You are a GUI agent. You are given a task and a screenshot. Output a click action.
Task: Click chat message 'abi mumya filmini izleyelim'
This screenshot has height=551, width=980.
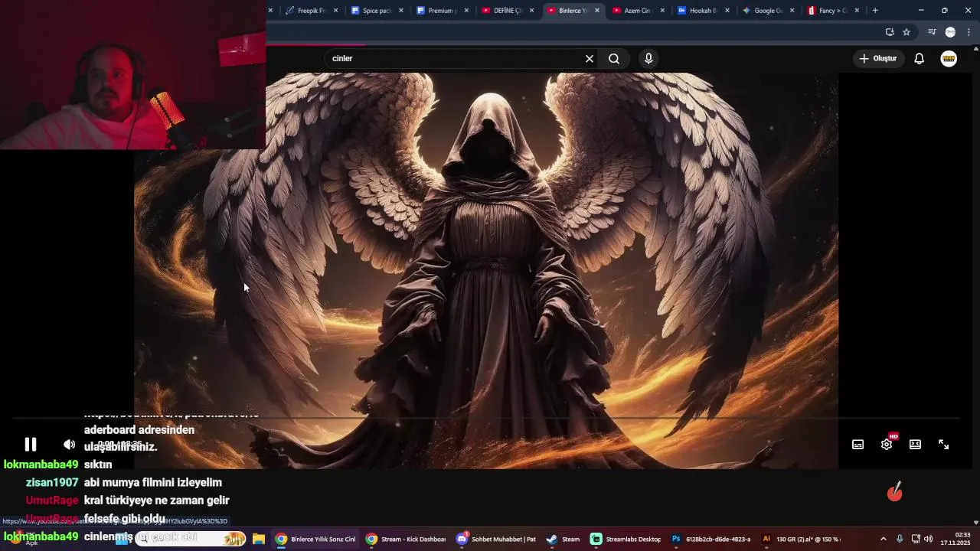pyautogui.click(x=153, y=483)
